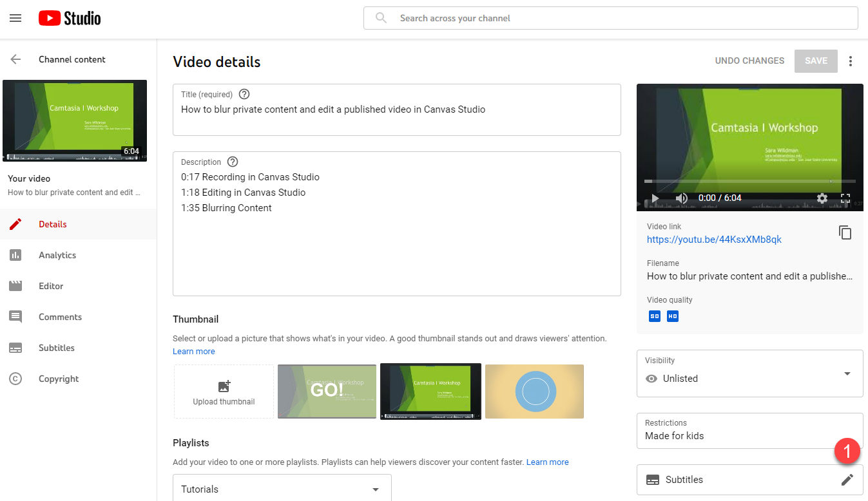868x501 pixels.
Task: Click the Analytics bar chart icon
Action: pyautogui.click(x=15, y=255)
